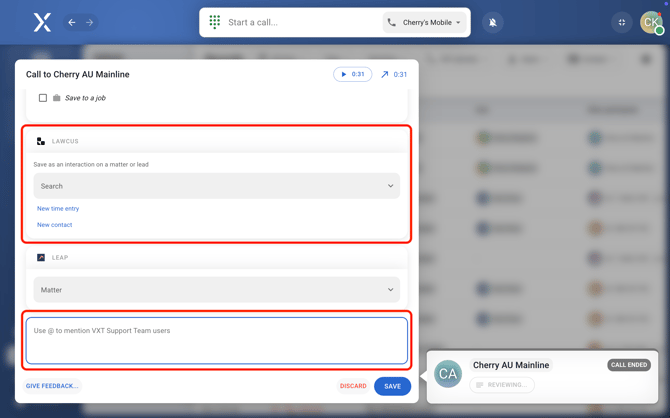
Task: Click the VXT logo icon
Action: 42,22
